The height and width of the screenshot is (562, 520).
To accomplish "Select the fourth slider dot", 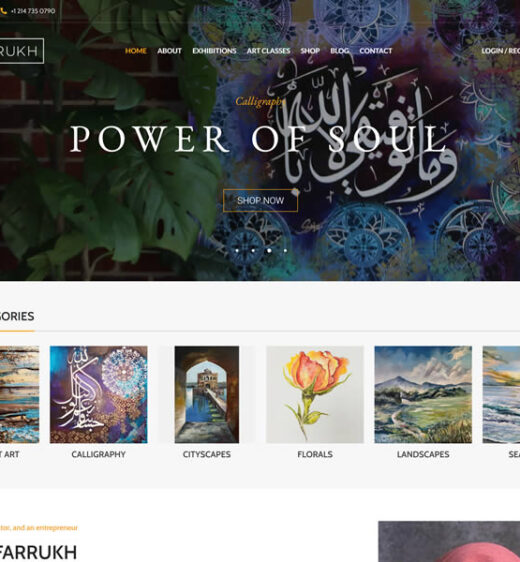I will [x=285, y=251].
